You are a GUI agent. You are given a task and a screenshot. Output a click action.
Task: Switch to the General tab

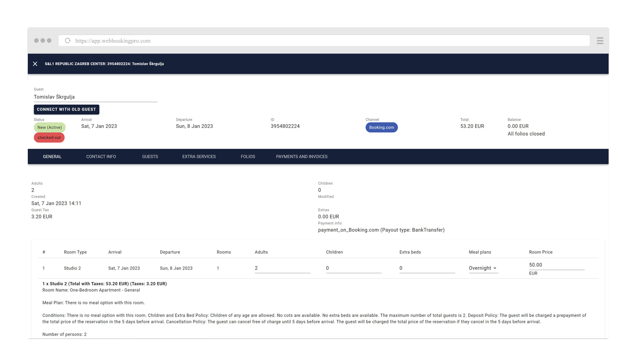point(52,157)
